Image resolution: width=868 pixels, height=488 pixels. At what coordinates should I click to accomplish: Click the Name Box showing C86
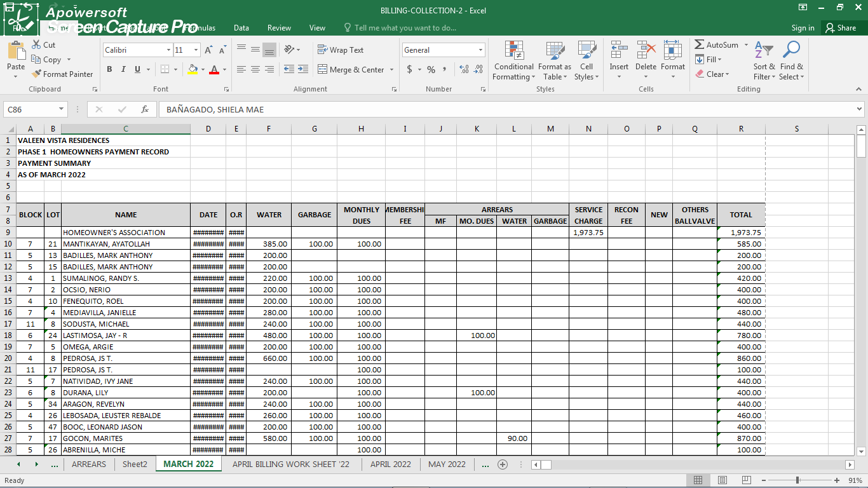(x=35, y=109)
